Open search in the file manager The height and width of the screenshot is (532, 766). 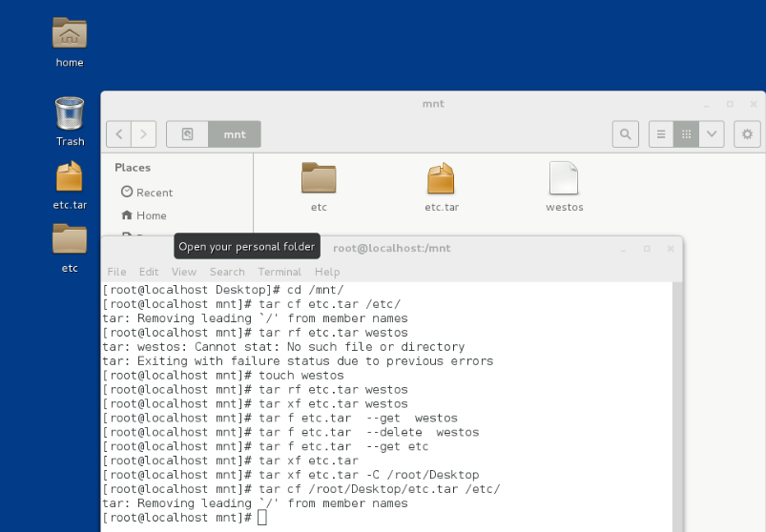626,133
